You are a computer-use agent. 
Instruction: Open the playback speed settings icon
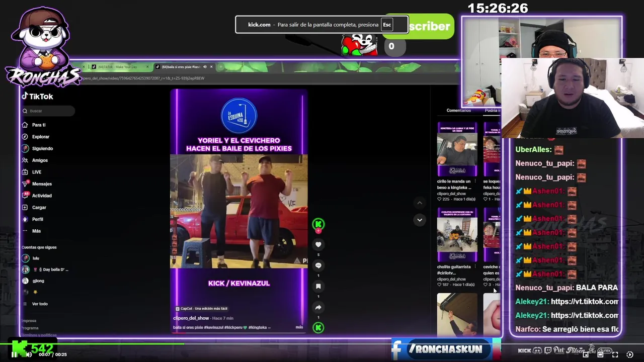629,354
